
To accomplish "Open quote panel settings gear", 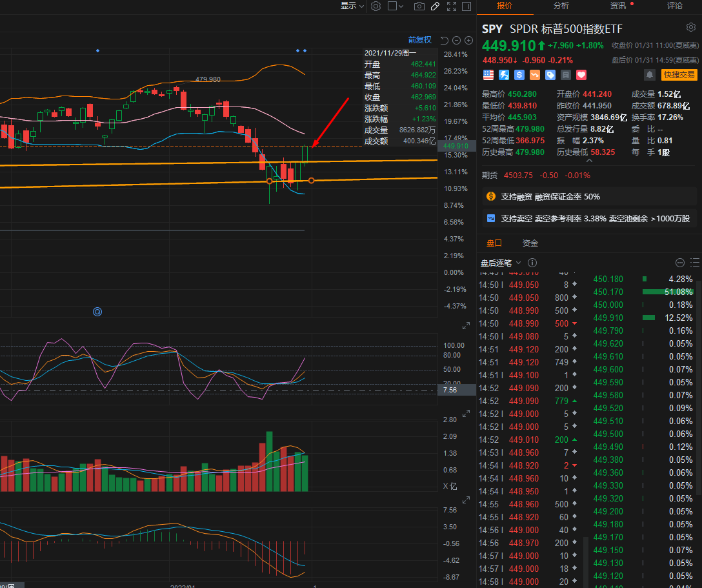I will (691, 27).
